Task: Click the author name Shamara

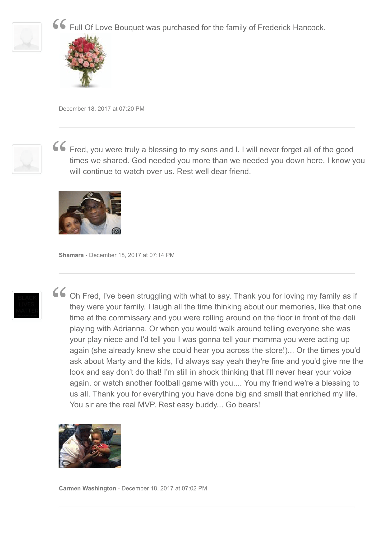Action: coord(71,255)
